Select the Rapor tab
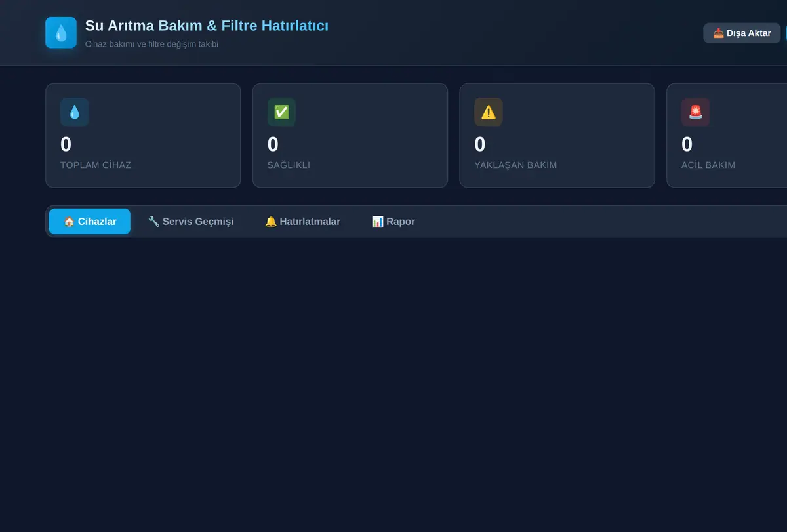The image size is (787, 532). [x=393, y=222]
